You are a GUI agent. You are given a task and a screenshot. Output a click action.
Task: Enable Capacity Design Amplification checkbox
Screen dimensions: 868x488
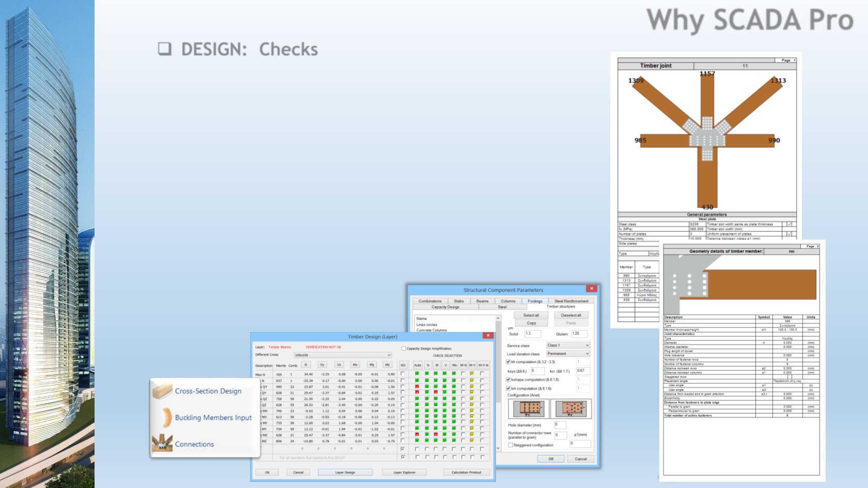pyautogui.click(x=404, y=349)
